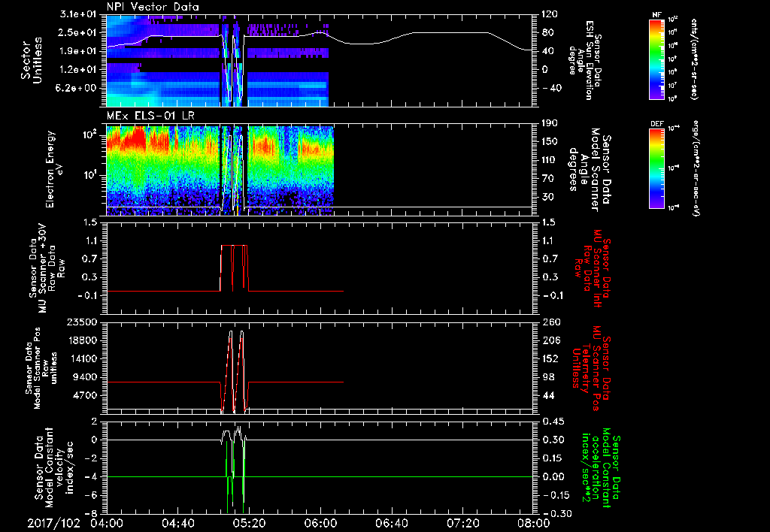Click the green "Model Constant acceleration" axis title
Screen dimensions: 770x532
pyautogui.click(x=600, y=469)
